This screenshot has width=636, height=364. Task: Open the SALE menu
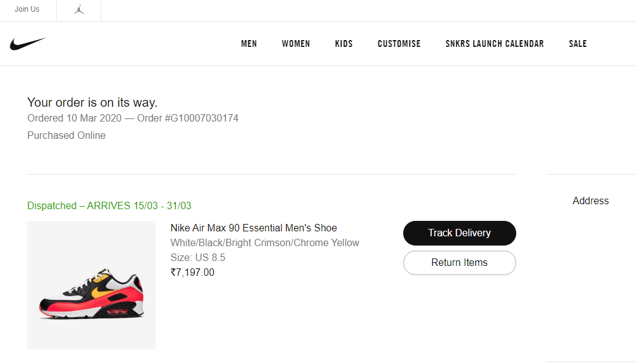tap(577, 44)
